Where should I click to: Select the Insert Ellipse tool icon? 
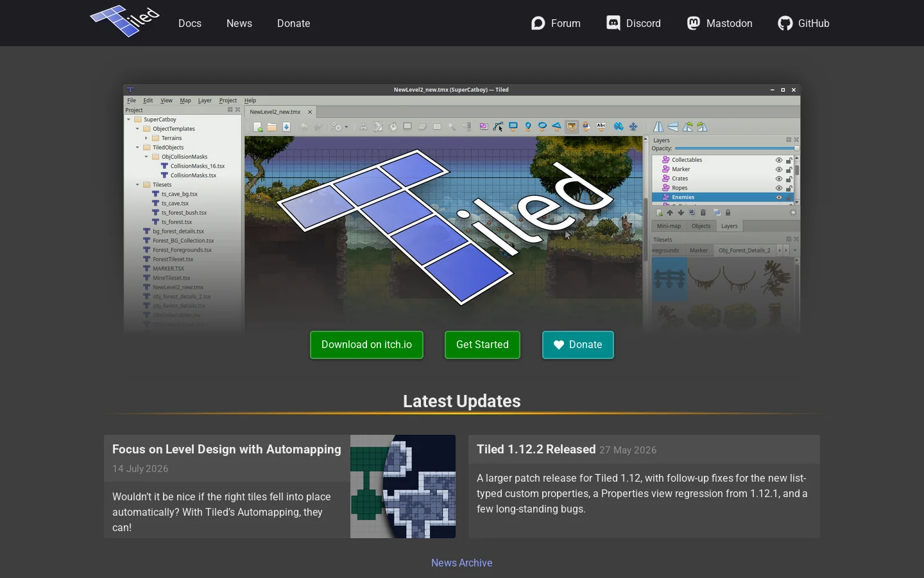pyautogui.click(x=542, y=127)
